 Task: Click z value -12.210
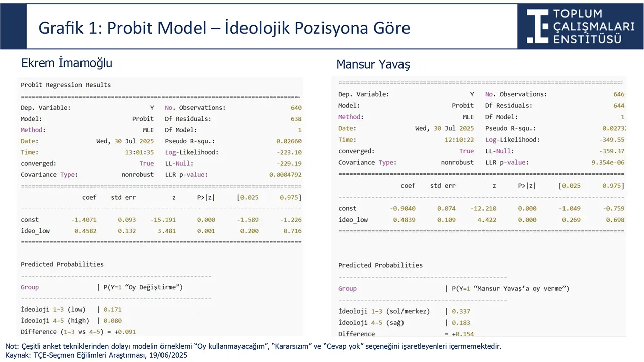(x=484, y=208)
